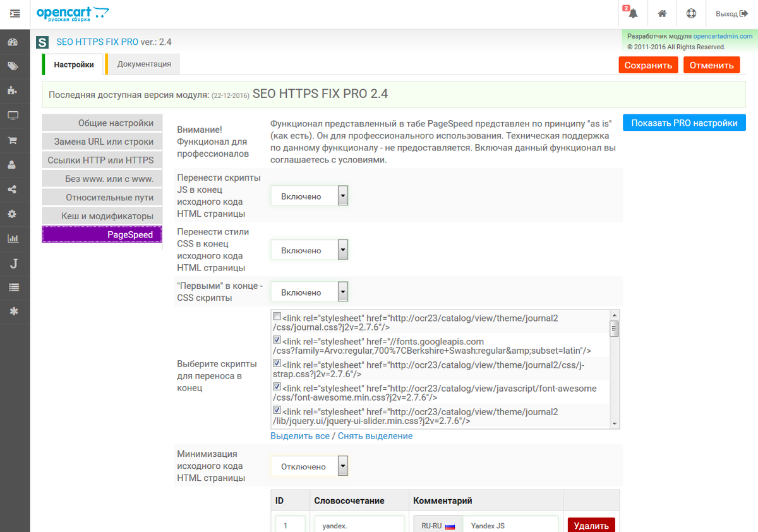
Task: Open Sales via cart icon in sidebar
Action: (13, 140)
